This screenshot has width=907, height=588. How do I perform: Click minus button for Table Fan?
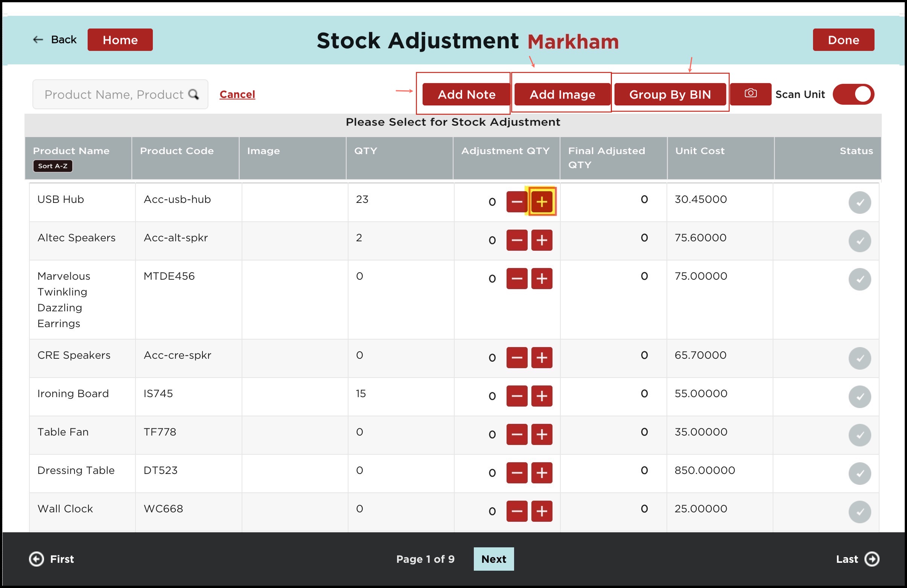pos(516,434)
